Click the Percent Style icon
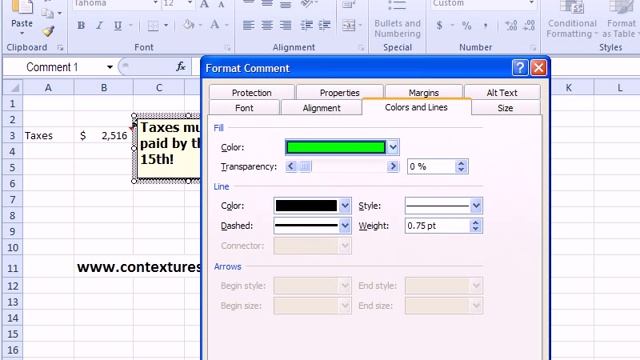The width and height of the screenshot is (640, 360). pos(466,26)
